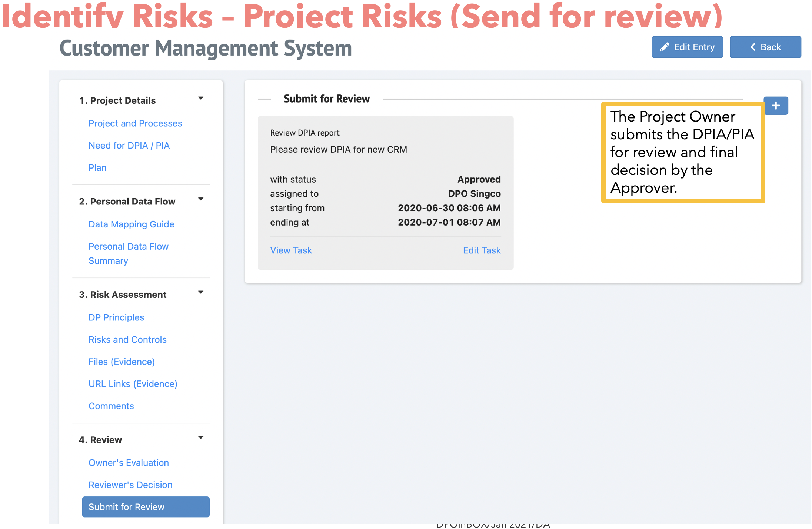The height and width of the screenshot is (529, 812).
Task: Open URL Links (Evidence) section
Action: point(133,384)
